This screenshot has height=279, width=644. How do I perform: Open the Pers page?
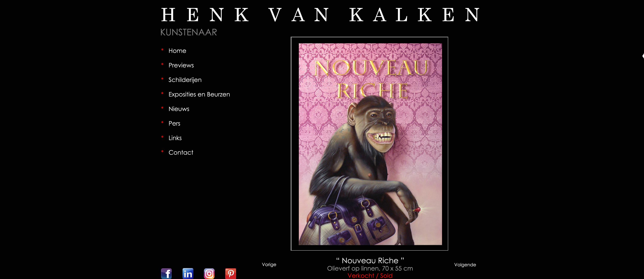click(174, 123)
